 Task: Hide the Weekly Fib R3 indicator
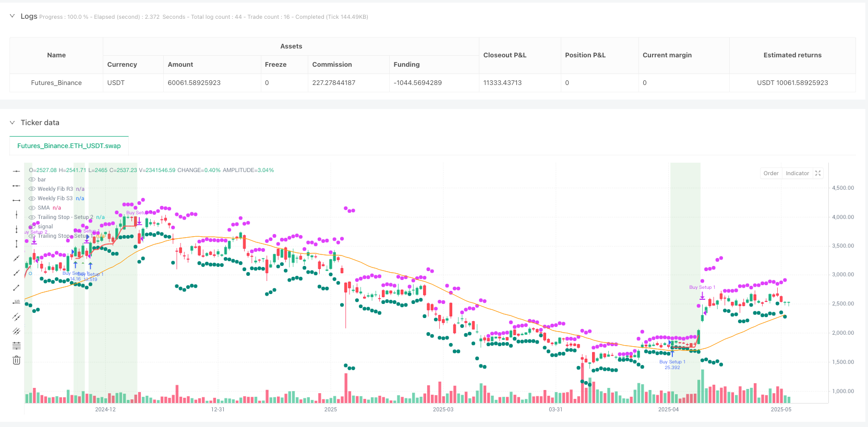click(x=32, y=189)
